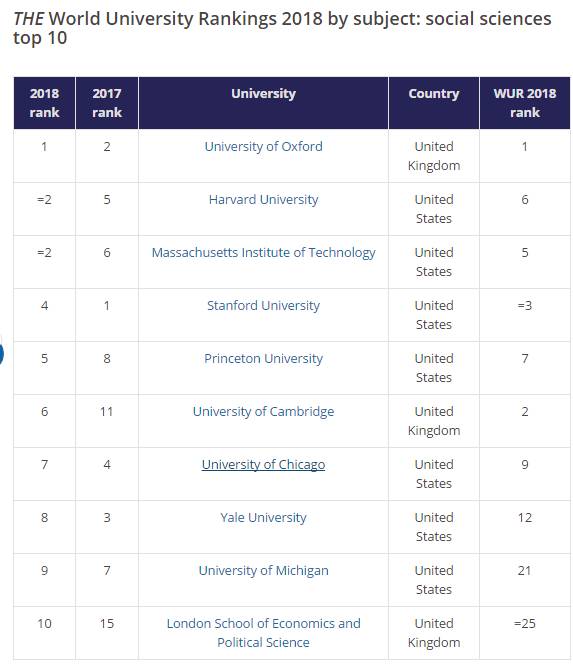
Task: Open the Harvard University link
Action: click(x=263, y=200)
